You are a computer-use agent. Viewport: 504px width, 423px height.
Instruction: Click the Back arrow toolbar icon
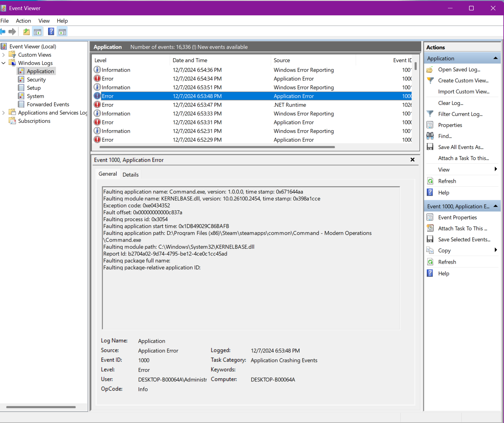(x=3, y=32)
